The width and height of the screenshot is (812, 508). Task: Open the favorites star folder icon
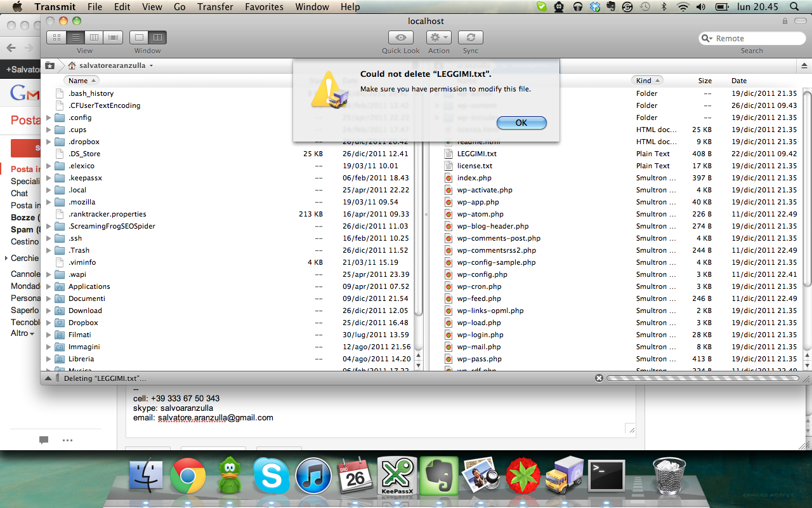[x=49, y=65]
